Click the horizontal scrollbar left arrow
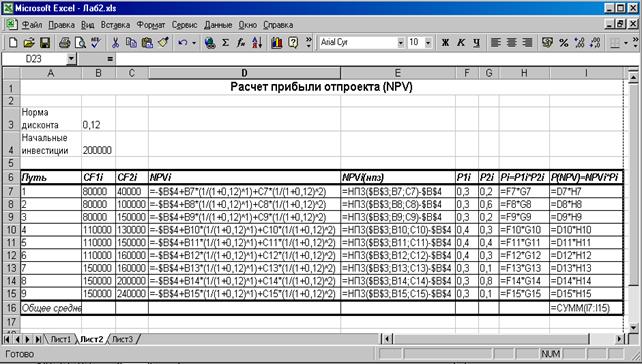The height and width of the screenshot is (364, 642). 387,339
